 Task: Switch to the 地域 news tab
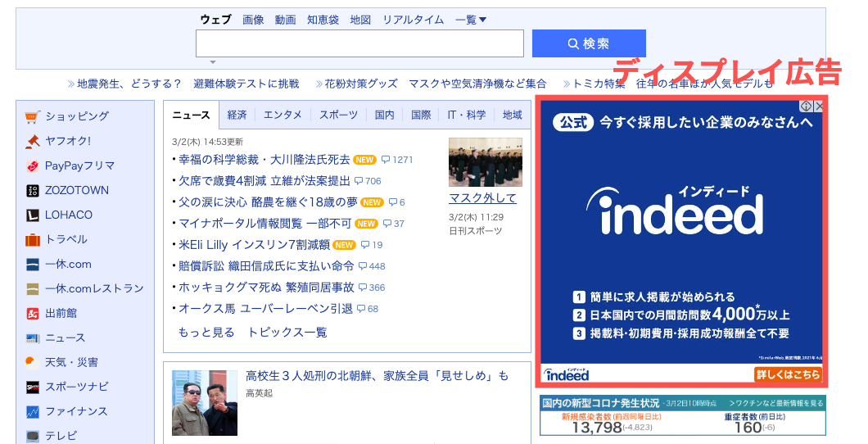tap(512, 115)
